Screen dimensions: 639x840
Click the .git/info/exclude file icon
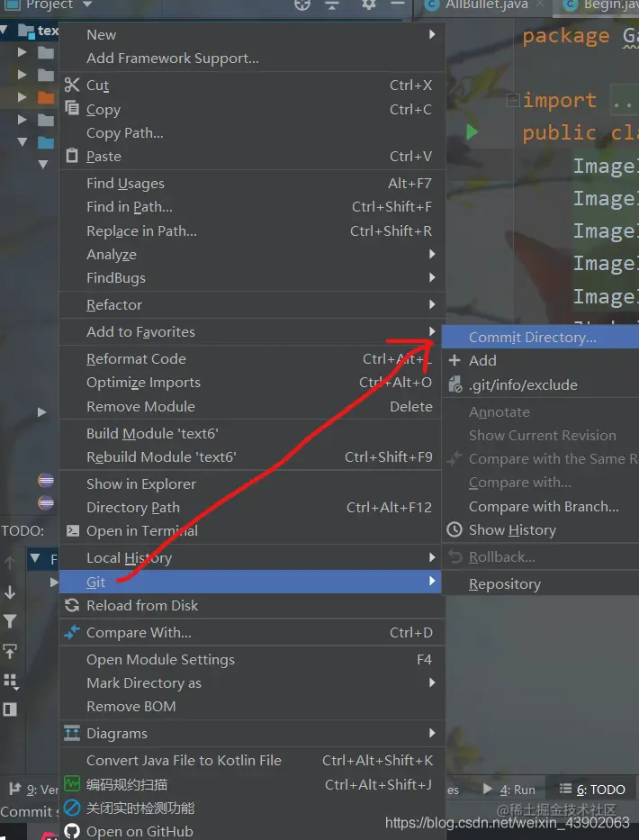454,384
